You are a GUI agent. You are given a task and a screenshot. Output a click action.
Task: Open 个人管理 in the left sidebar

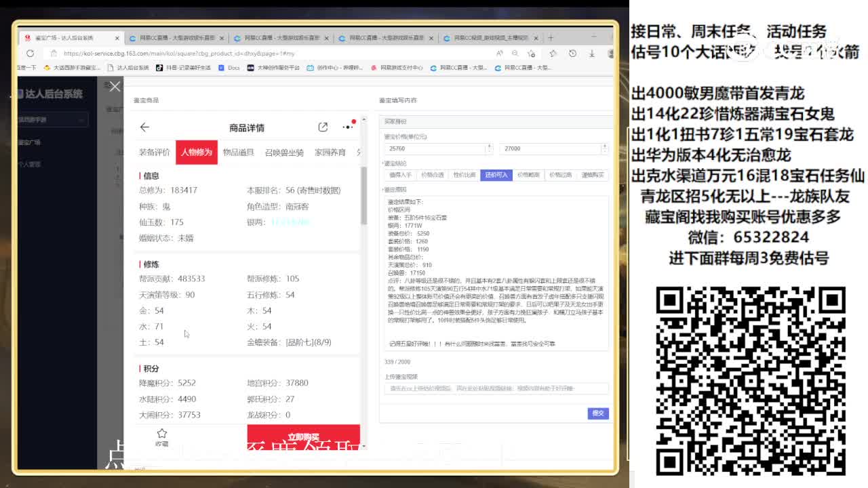pos(29,164)
